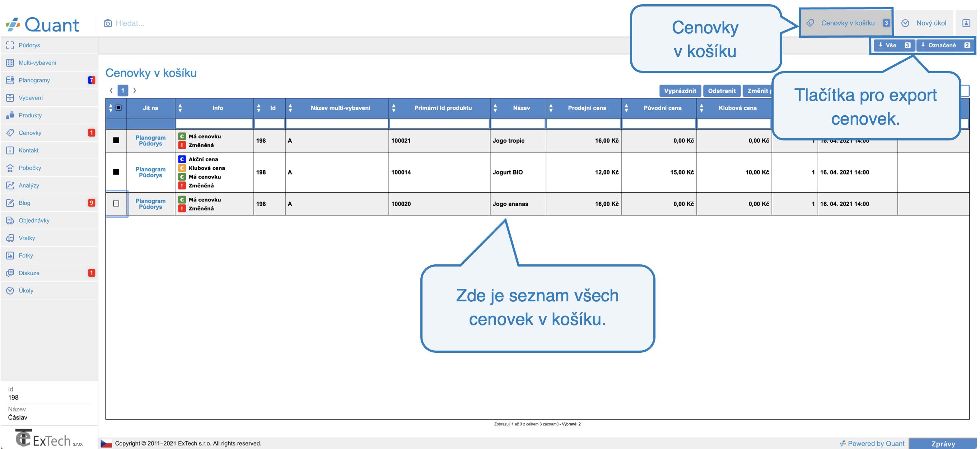980x449 pixels.
Task: Click the ExTech s.r.o. logo
Action: (49, 438)
